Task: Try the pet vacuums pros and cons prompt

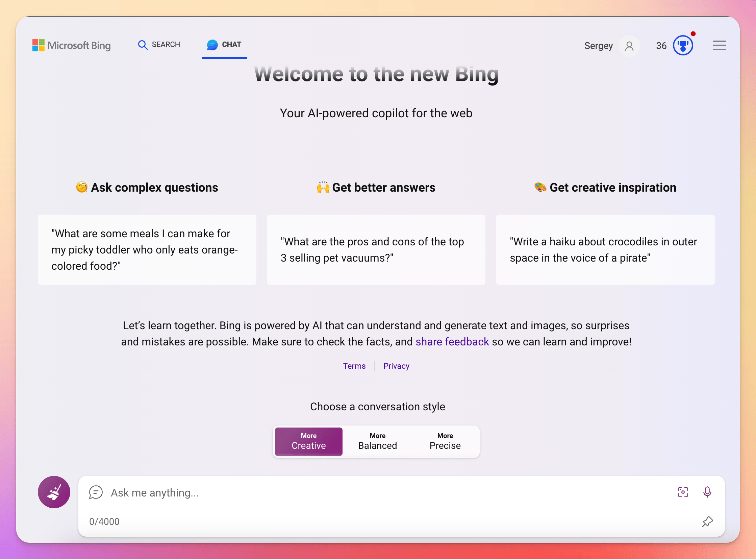Action: coord(376,250)
